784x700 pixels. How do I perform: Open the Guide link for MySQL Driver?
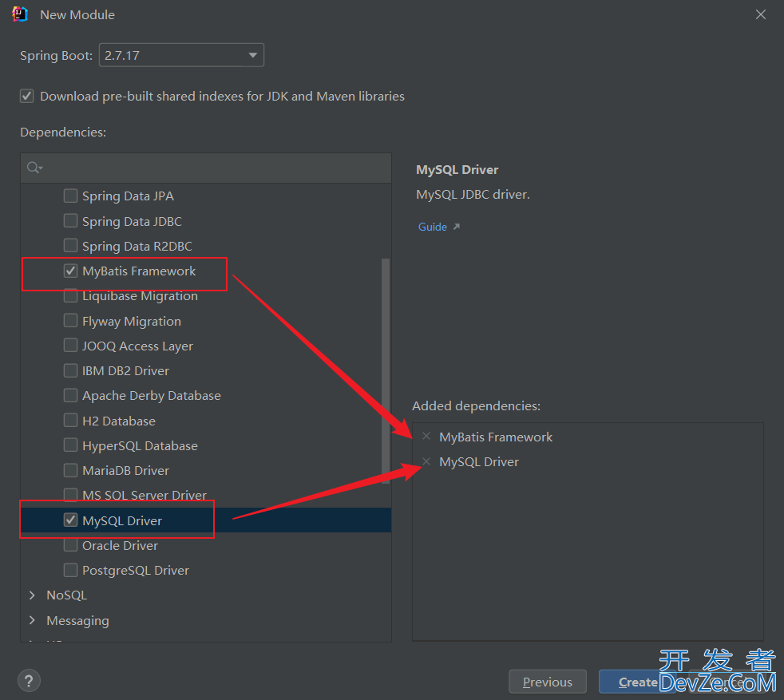(x=433, y=227)
